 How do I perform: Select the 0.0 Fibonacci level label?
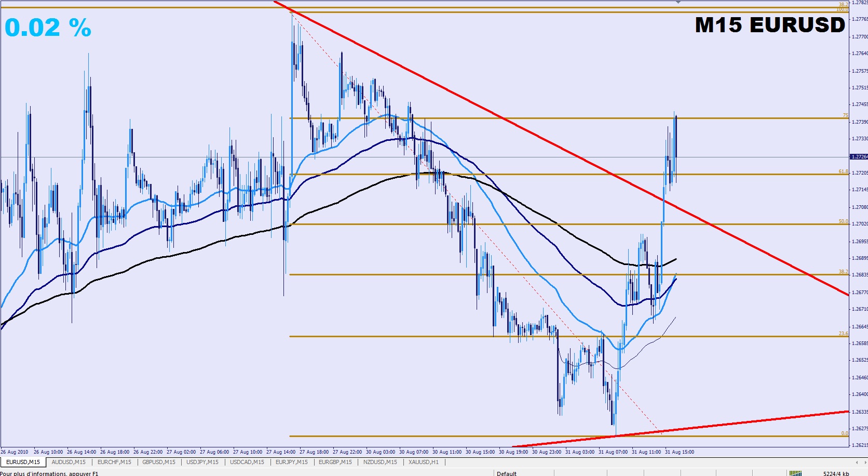pos(845,433)
